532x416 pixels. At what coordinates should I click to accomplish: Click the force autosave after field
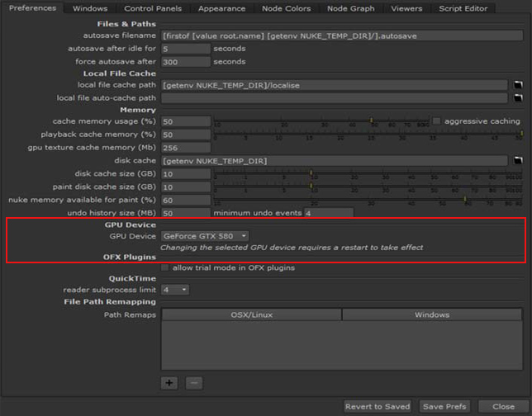186,62
